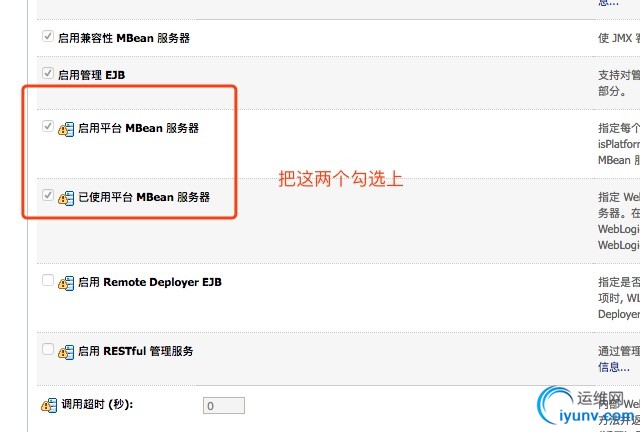Click the icon beside 启用 RESTful 管理服务
Viewport: 640px width, 432px height.
[67, 351]
